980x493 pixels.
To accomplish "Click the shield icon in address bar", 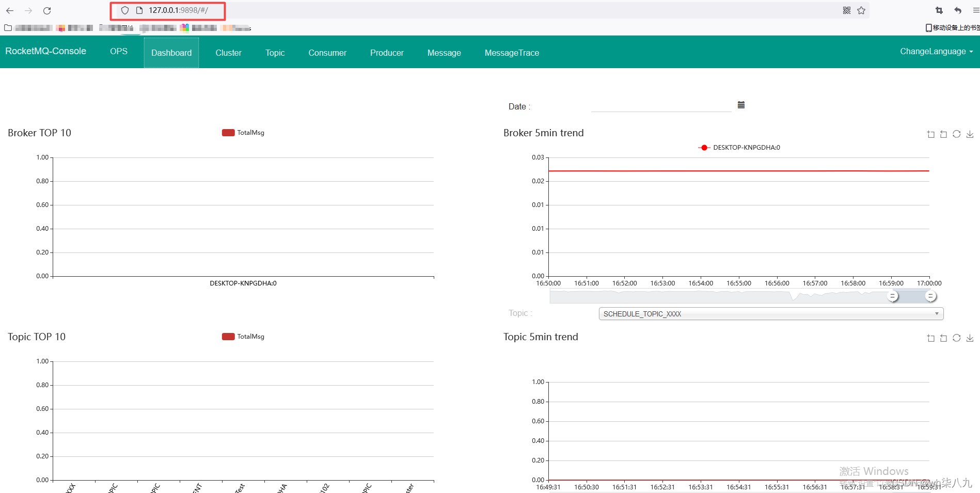I will (x=124, y=10).
